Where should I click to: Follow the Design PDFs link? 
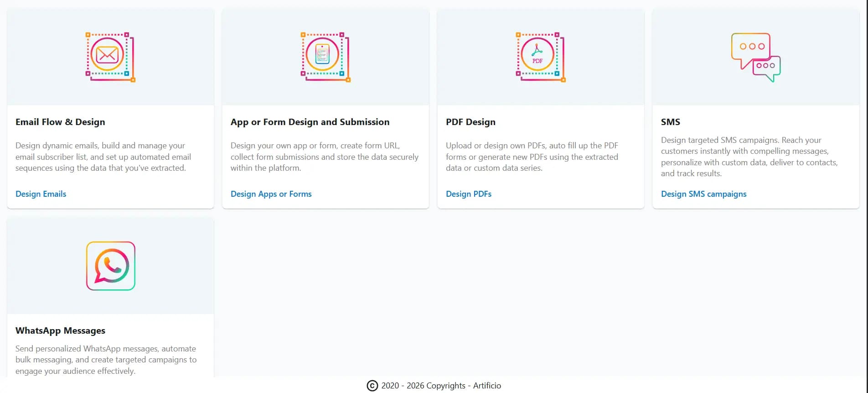tap(468, 194)
